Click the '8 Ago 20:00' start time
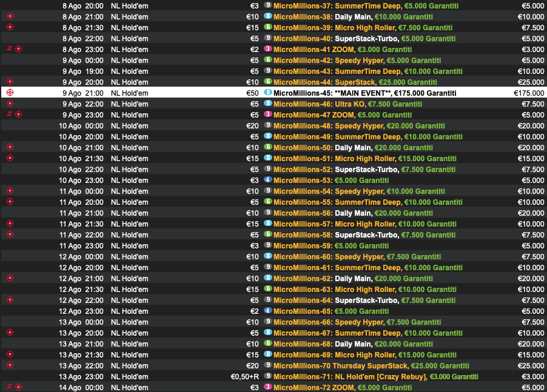Image resolution: width=547 pixels, height=392 pixels. pyautogui.click(x=83, y=6)
